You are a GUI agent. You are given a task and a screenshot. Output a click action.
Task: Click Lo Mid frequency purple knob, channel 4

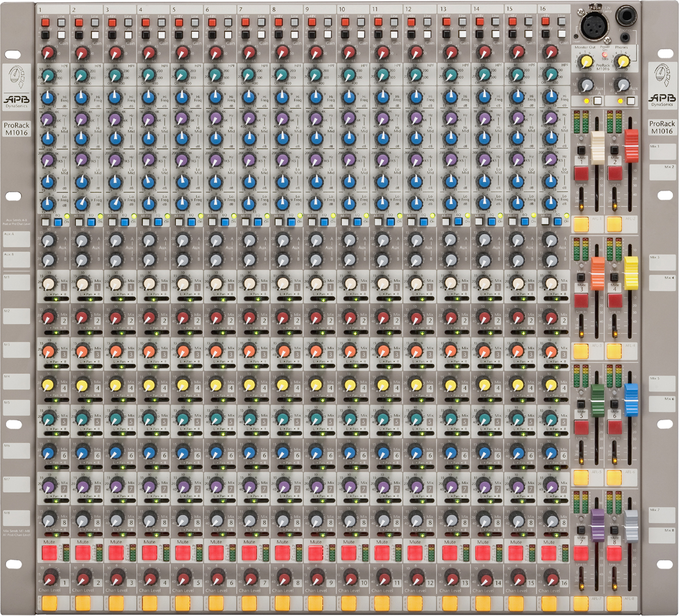pyautogui.click(x=148, y=159)
